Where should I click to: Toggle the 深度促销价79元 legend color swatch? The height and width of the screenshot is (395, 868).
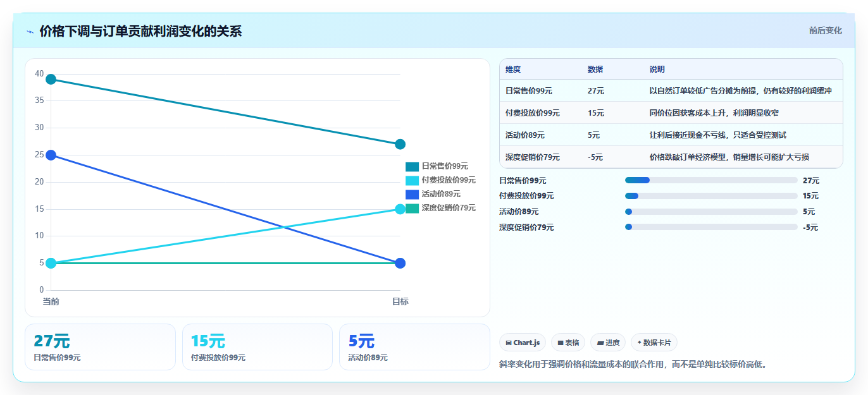412,209
